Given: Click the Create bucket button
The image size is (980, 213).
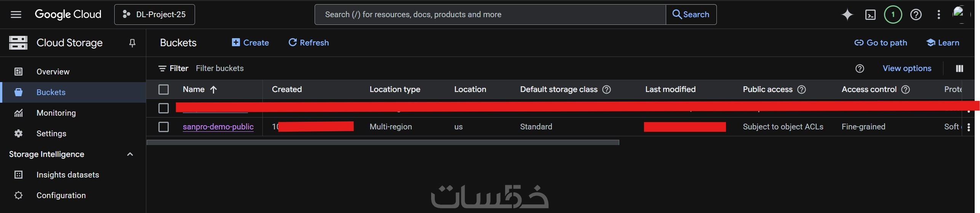Looking at the screenshot, I should (250, 43).
